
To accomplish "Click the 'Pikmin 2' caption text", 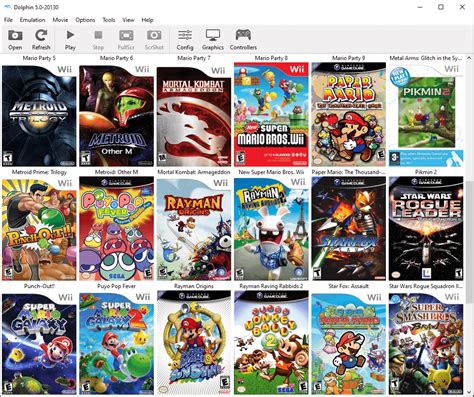I will point(426,172).
